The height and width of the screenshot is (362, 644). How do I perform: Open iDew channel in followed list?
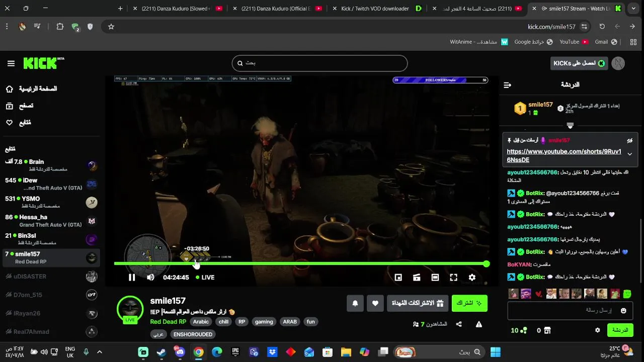[x=50, y=184]
